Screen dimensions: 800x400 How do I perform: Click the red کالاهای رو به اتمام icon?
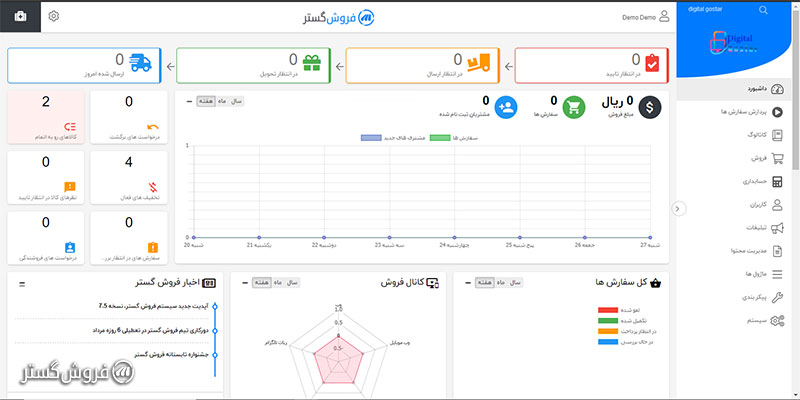(x=69, y=127)
